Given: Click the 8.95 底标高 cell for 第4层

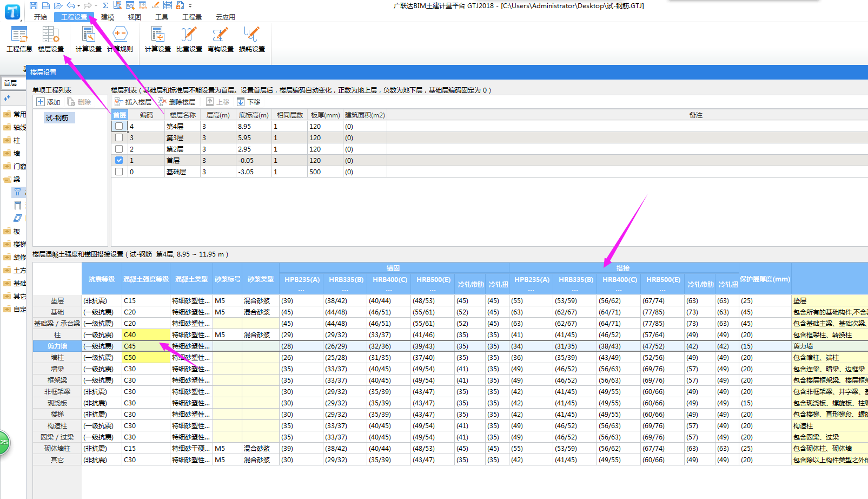Looking at the screenshot, I should pos(253,126).
